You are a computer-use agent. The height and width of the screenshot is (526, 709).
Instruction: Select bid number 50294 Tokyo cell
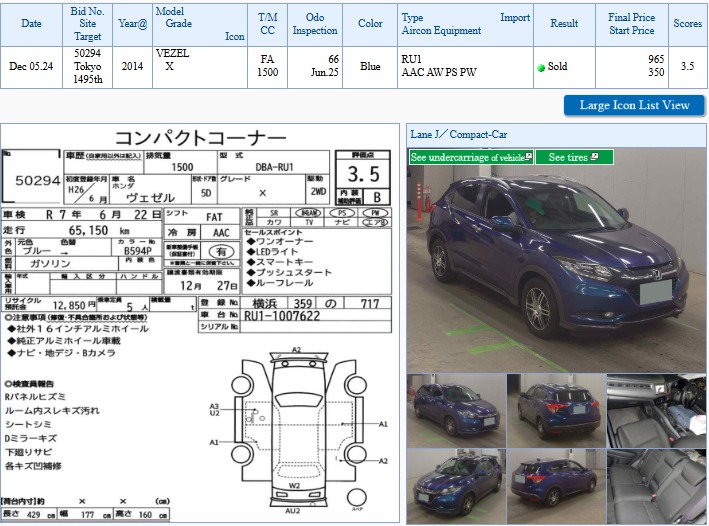tap(87, 67)
